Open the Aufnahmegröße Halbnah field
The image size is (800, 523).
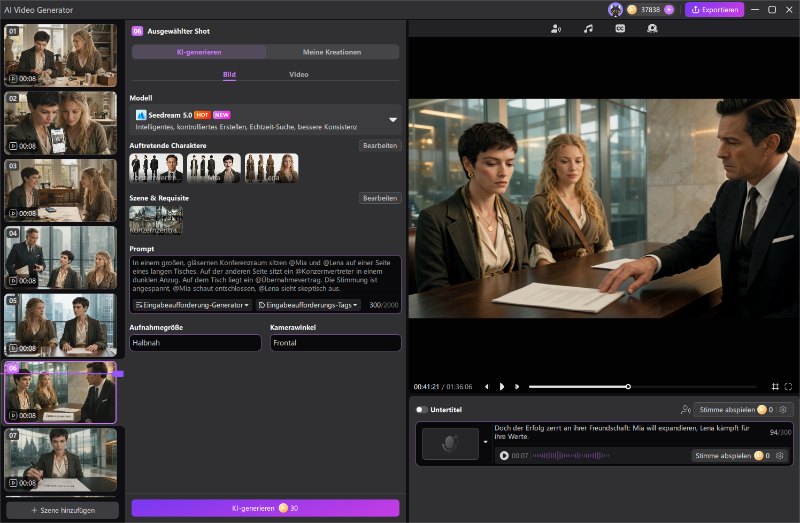point(195,343)
